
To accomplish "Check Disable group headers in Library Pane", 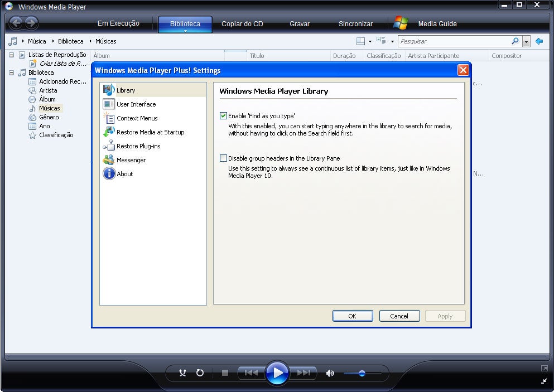I will [223, 158].
